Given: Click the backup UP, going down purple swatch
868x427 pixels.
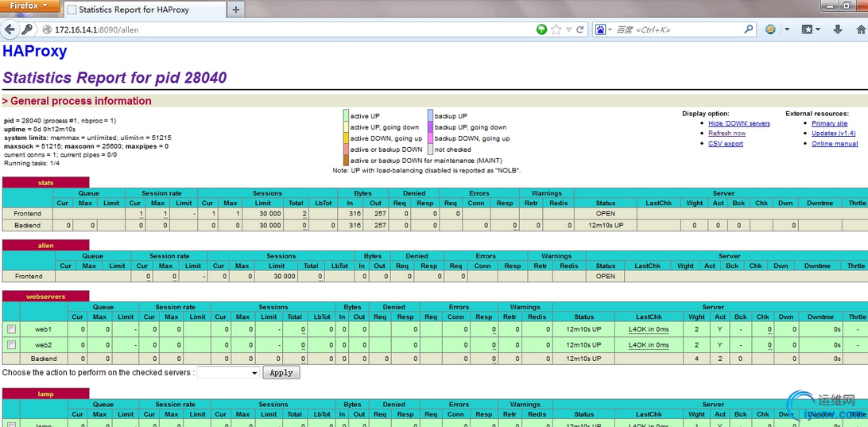Looking at the screenshot, I should 429,126.
